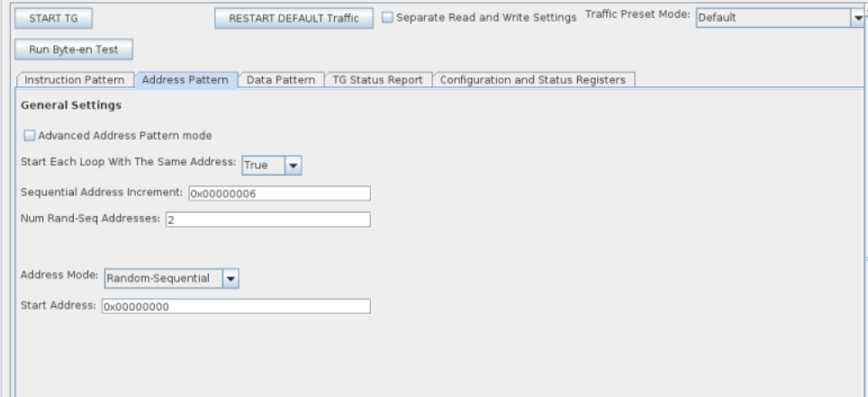Go to the TG Status Report tab

coord(377,80)
